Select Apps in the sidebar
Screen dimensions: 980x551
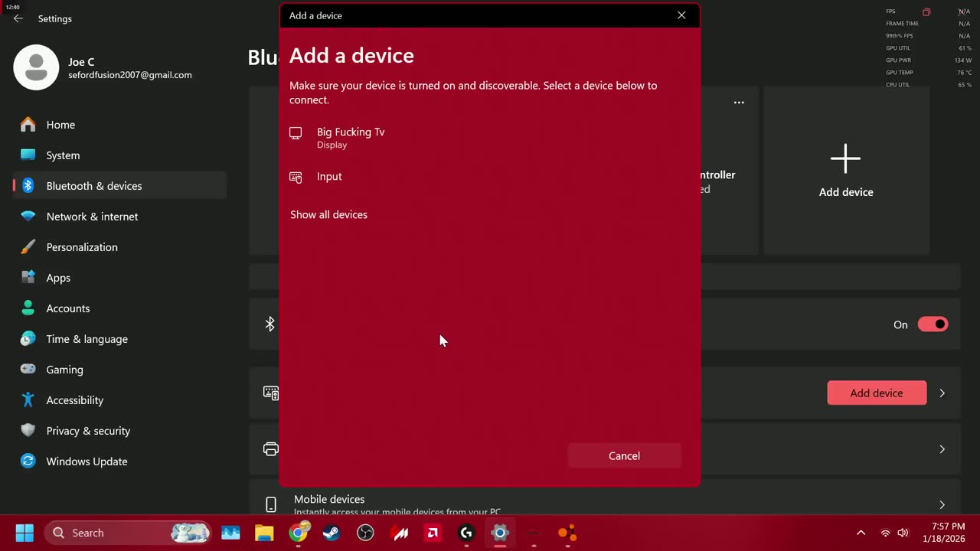[x=119, y=278]
